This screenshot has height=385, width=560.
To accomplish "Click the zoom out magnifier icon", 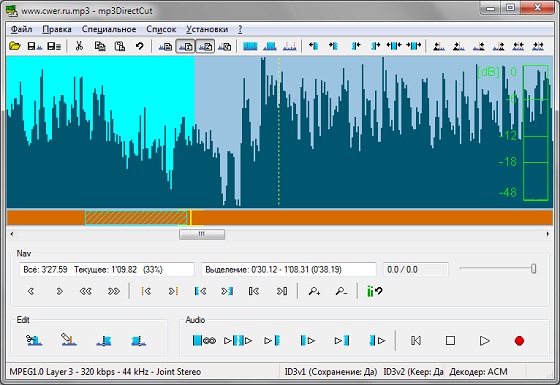I will (x=341, y=291).
